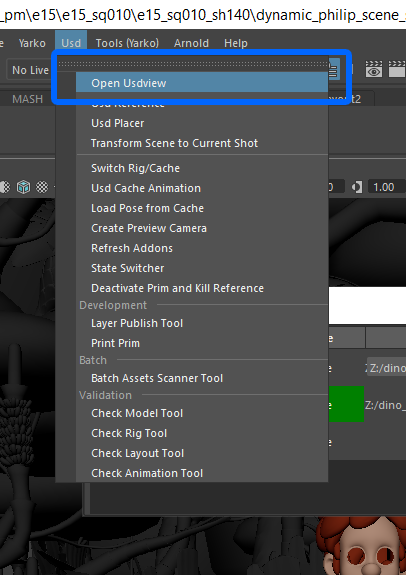Choose Switch Rig/Cache
This screenshot has height=575, width=406.
202,168
